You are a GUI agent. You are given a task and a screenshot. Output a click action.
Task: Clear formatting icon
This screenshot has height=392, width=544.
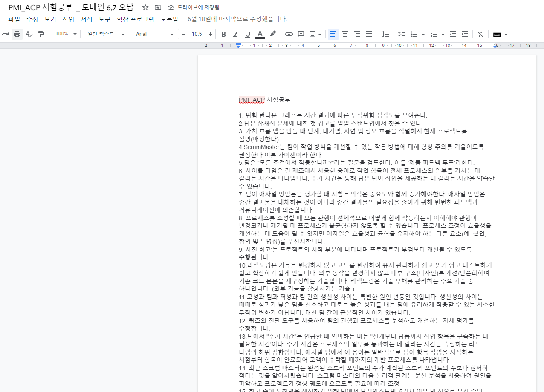480,34
